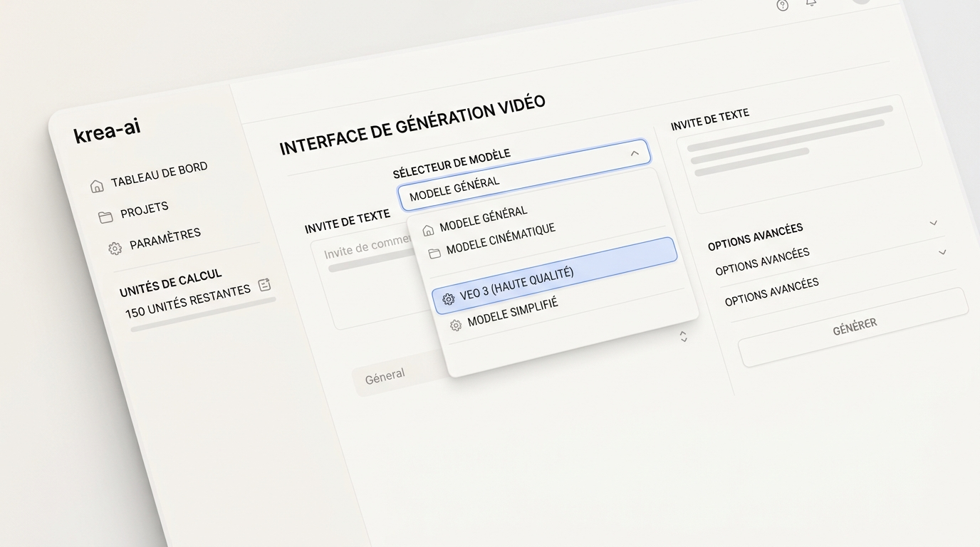
Task: Expand the bold OPTIONS AVANCÉES header chevron
Action: tap(934, 223)
